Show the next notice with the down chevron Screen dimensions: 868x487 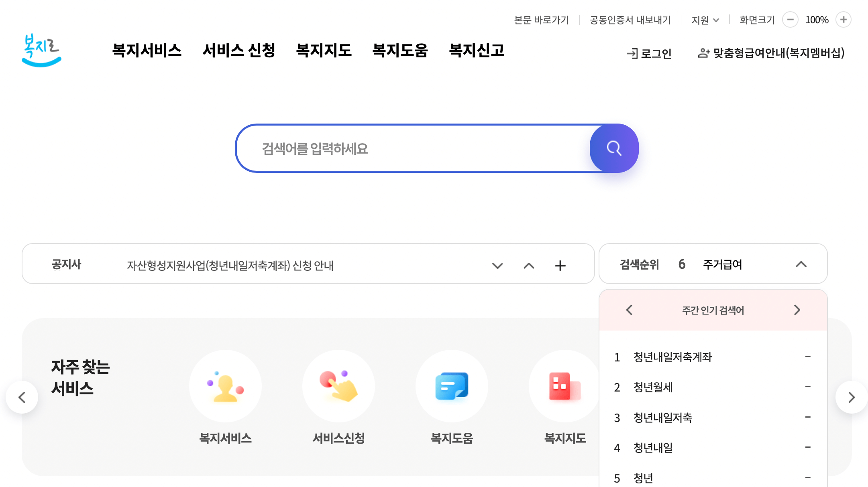[497, 266]
